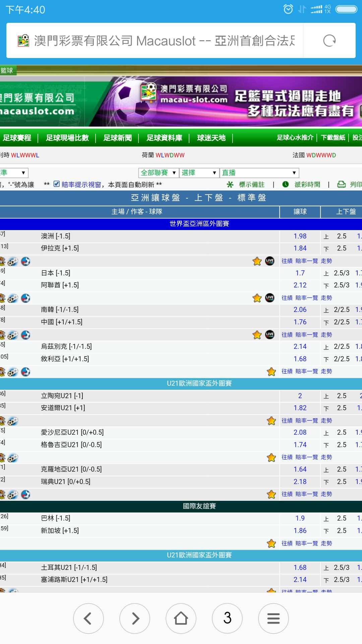Click LIVE icon in Australia vs Iraq row
This screenshot has height=644, width=362.
tap(270, 261)
